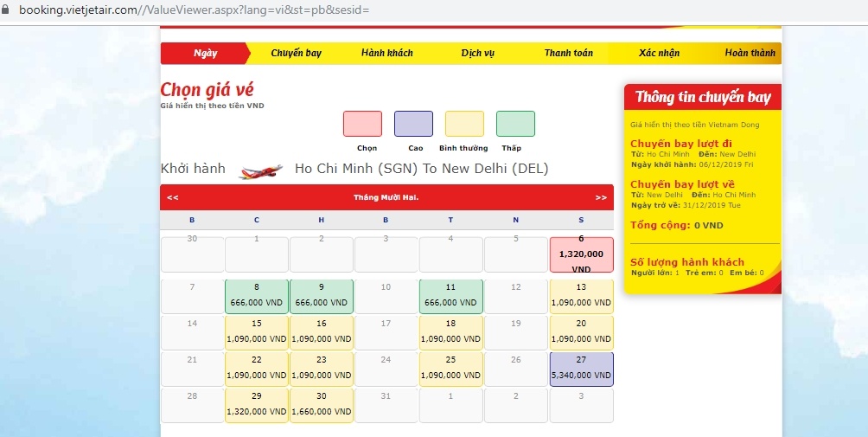
Task: Select December 8 fare 666,000 VND
Action: pos(257,295)
